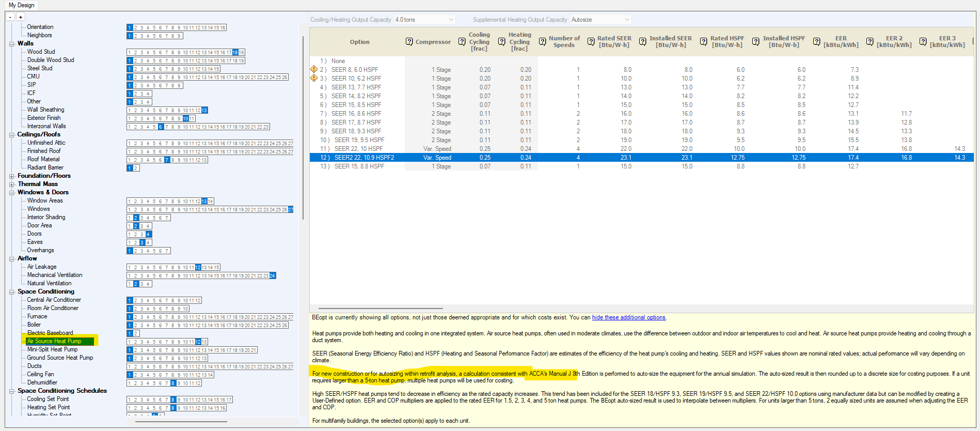The width and height of the screenshot is (980, 431).
Task: Open the Cooling/Heating Output Capacity dropdown
Action: click(x=425, y=20)
